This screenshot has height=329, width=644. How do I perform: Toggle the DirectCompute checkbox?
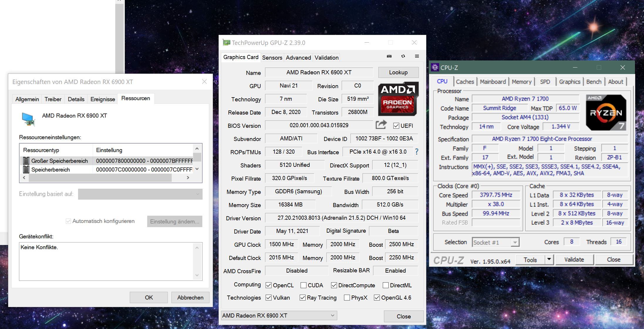pyautogui.click(x=334, y=285)
